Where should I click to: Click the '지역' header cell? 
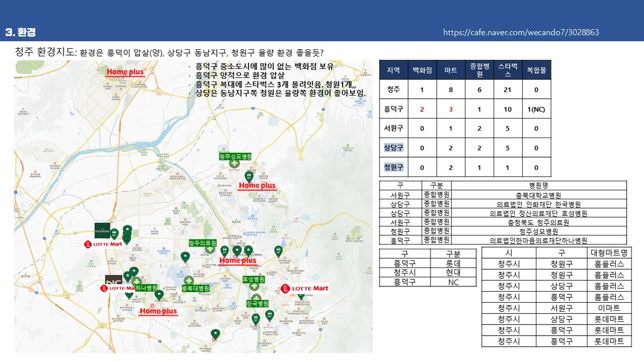pyautogui.click(x=393, y=70)
